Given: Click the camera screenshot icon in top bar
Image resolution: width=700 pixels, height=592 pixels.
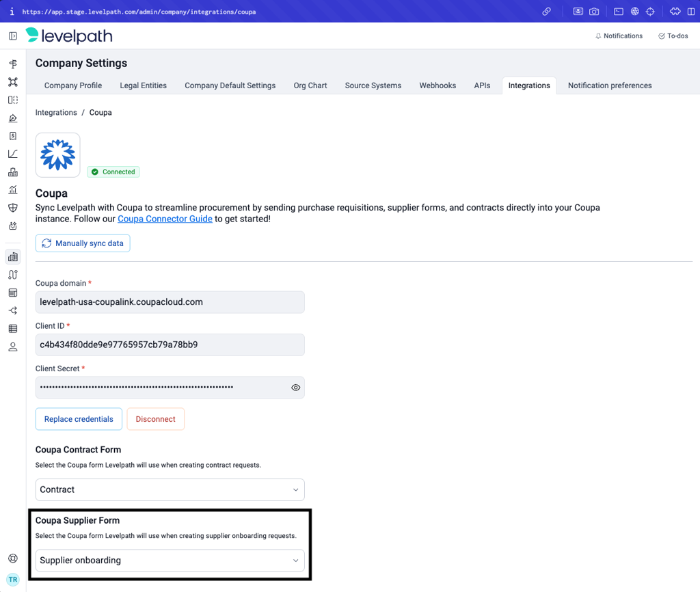Looking at the screenshot, I should [x=594, y=12].
